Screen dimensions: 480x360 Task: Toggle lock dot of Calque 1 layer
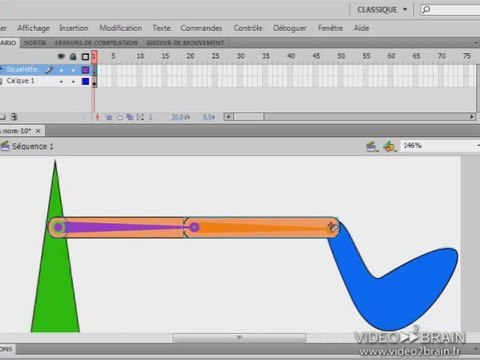(73, 82)
